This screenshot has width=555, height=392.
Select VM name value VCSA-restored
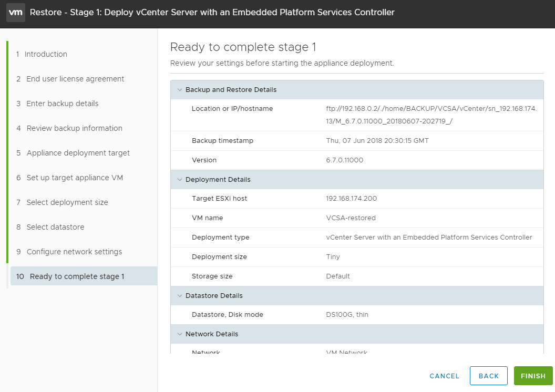(x=351, y=218)
